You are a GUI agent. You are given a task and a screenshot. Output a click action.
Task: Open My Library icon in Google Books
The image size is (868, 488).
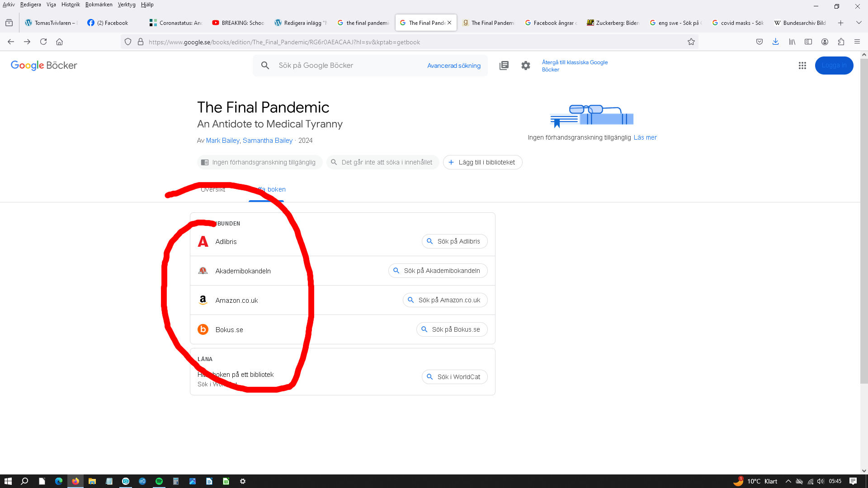[x=504, y=66]
